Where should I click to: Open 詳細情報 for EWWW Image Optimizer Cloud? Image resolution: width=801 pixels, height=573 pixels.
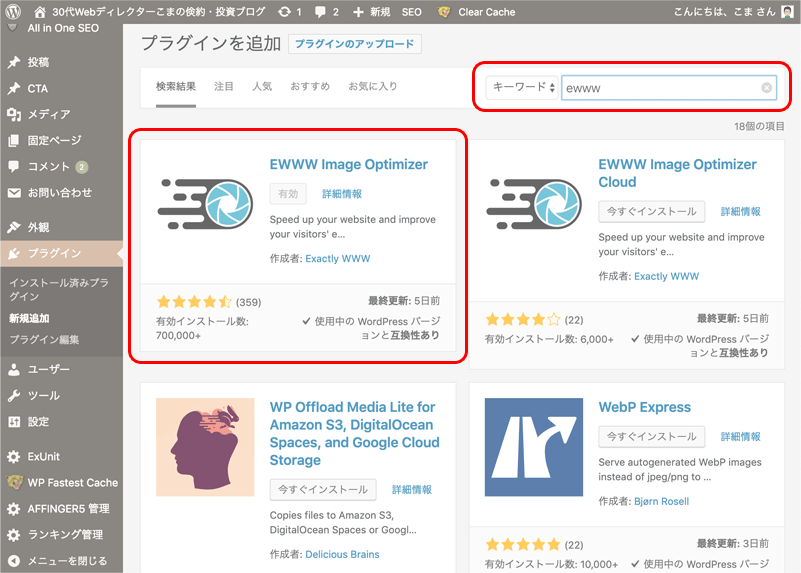(x=741, y=211)
